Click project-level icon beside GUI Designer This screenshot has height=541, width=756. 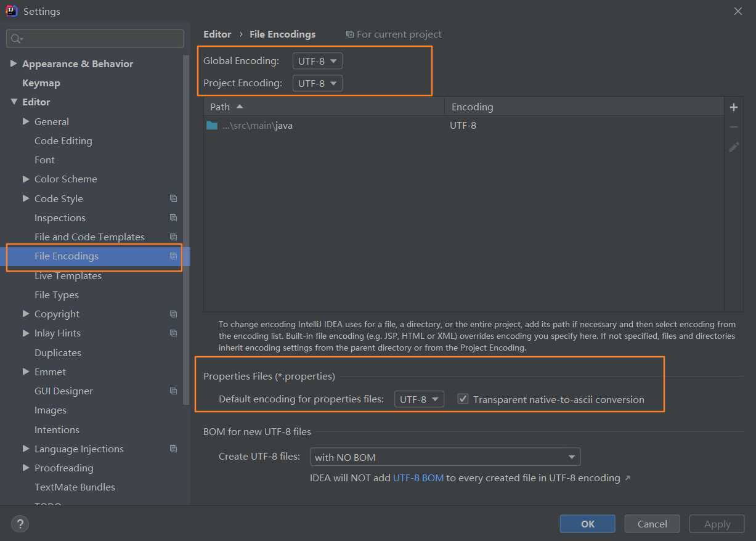[x=174, y=391]
